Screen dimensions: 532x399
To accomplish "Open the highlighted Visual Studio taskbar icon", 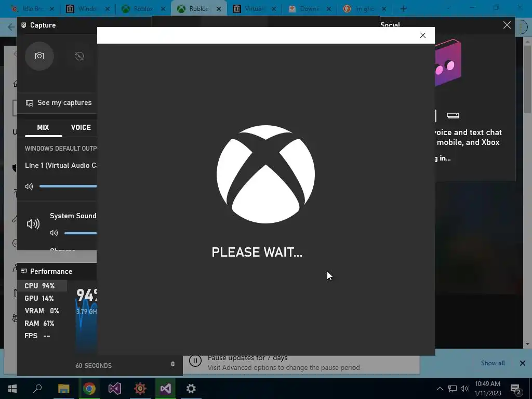I will (166, 389).
